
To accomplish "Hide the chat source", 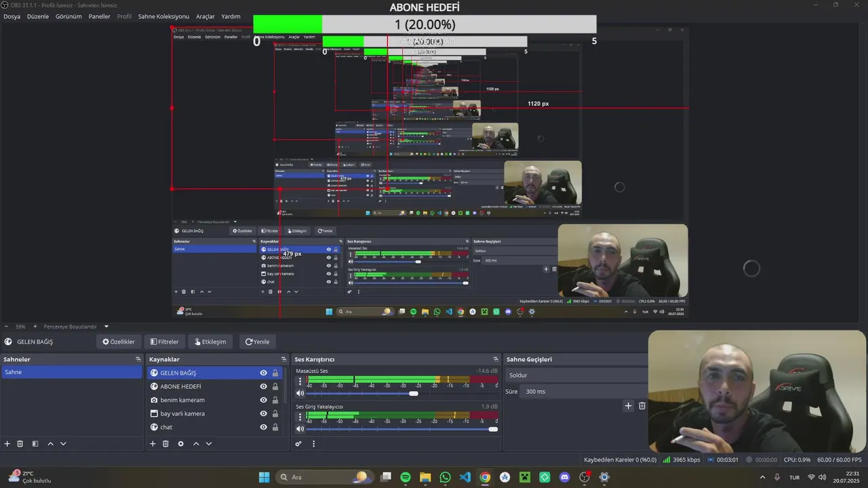I will click(263, 427).
